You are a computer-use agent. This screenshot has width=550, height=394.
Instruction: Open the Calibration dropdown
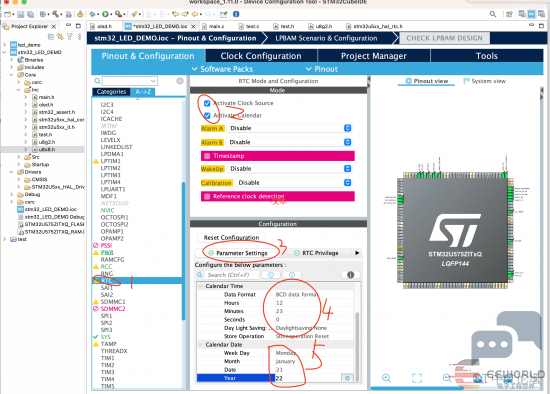coord(293,183)
